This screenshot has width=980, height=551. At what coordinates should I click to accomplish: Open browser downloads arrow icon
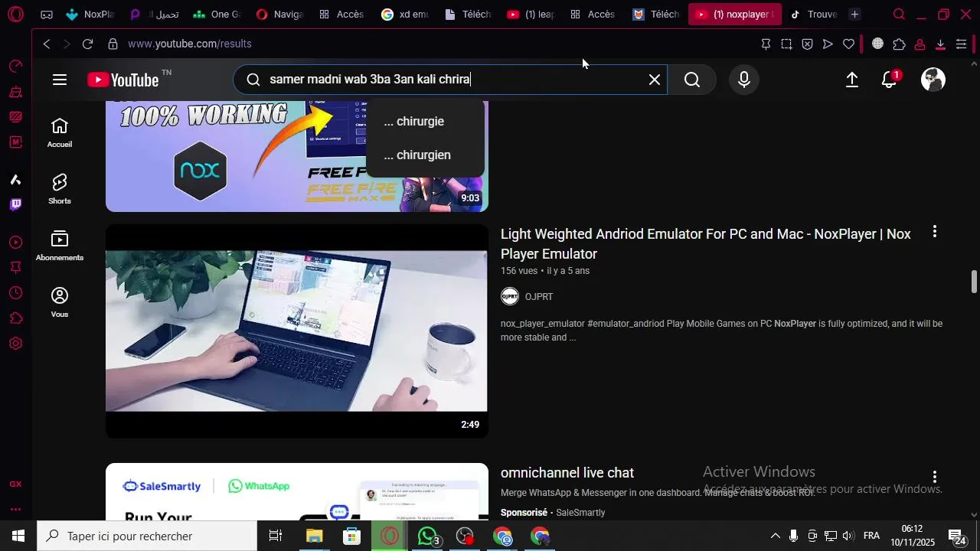pos(940,44)
